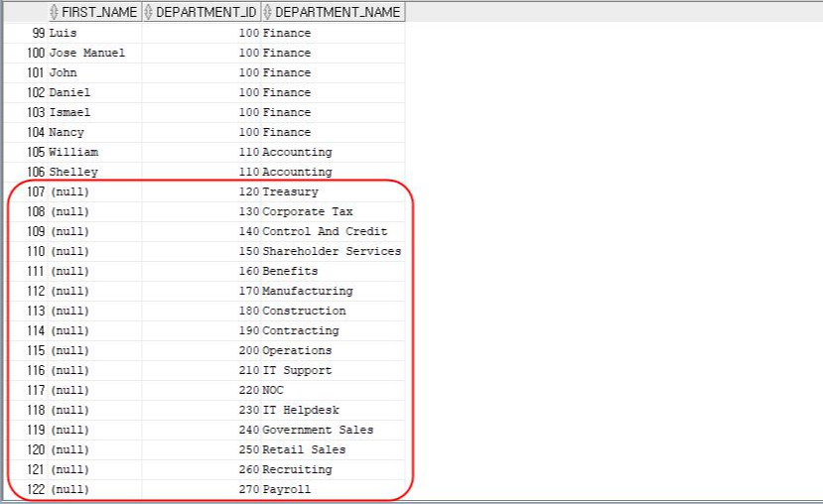Select Accounting cell in row 105
The height and width of the screenshot is (504, 823).
pos(333,153)
